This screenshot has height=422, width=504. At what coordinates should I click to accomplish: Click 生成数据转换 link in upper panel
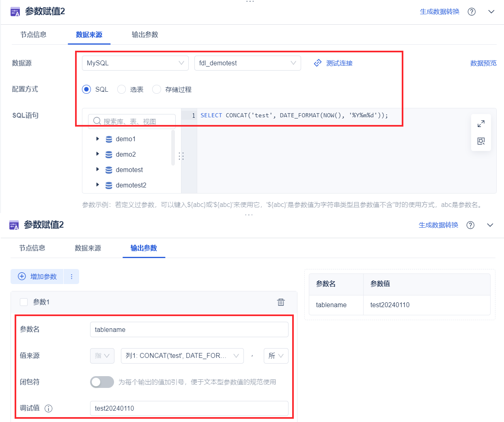(440, 12)
